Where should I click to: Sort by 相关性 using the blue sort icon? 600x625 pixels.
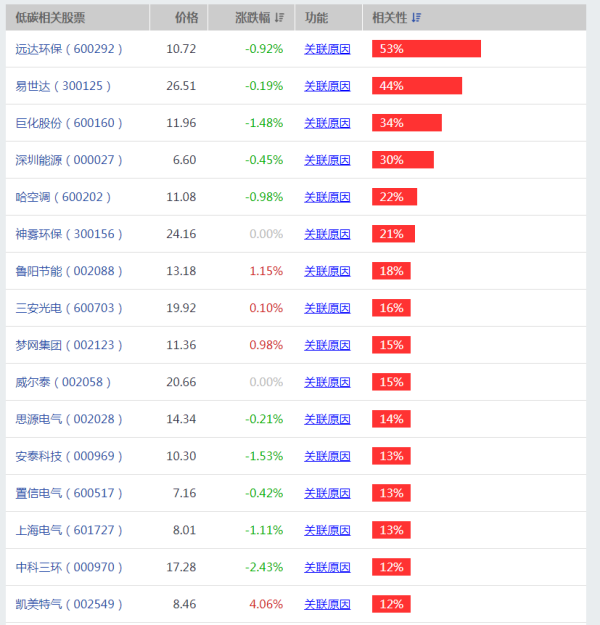pyautogui.click(x=416, y=18)
